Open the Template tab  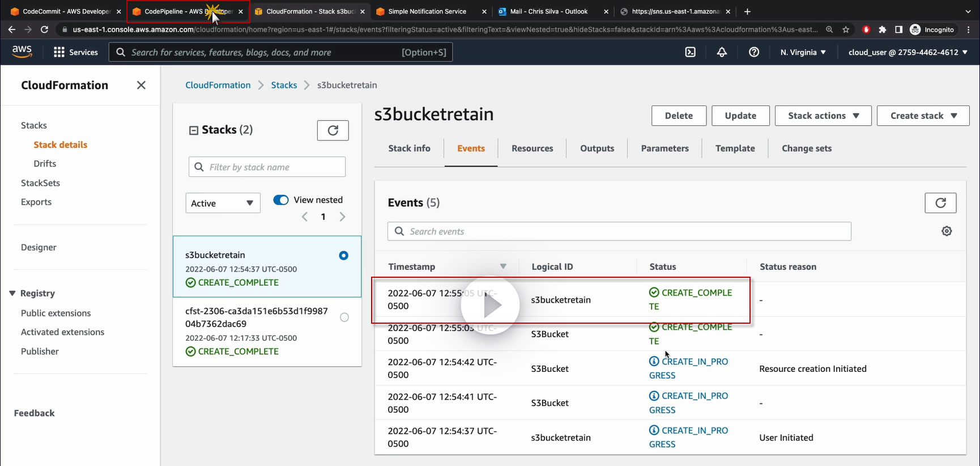click(735, 149)
